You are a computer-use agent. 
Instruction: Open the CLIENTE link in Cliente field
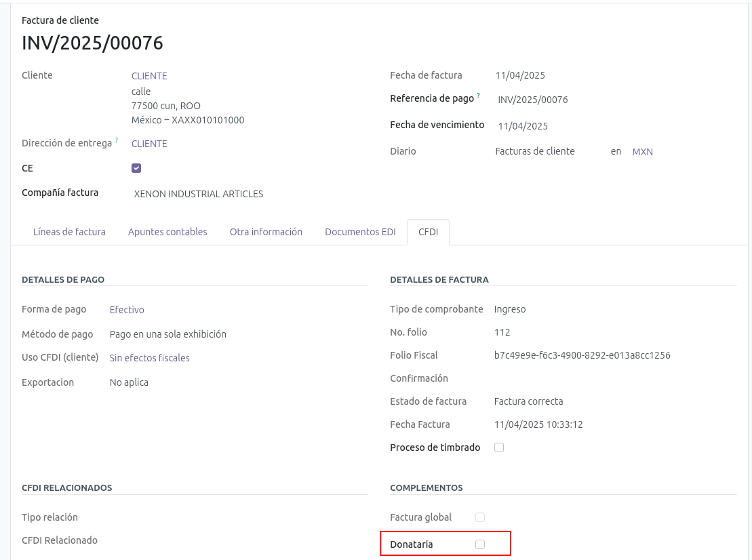[149, 76]
